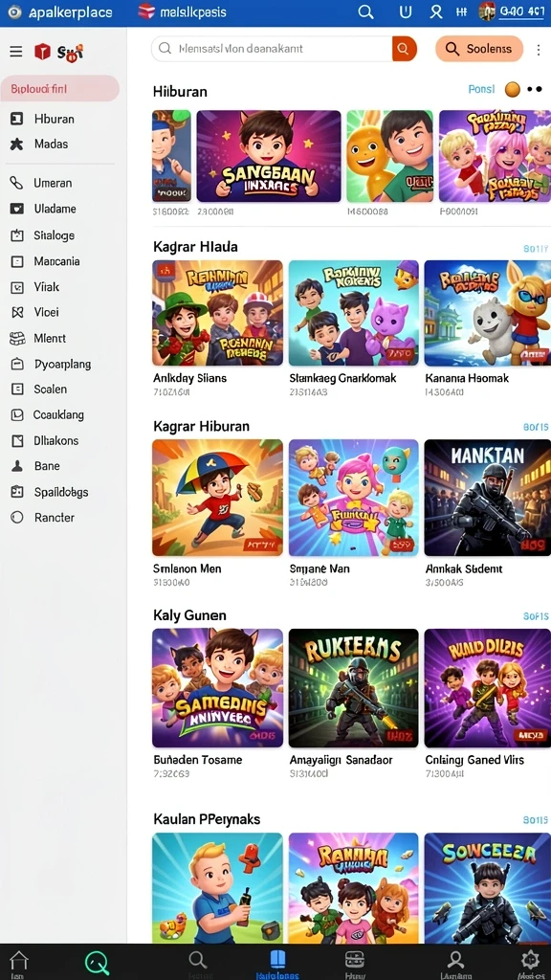Click the person icon next to Bane

(x=17, y=466)
